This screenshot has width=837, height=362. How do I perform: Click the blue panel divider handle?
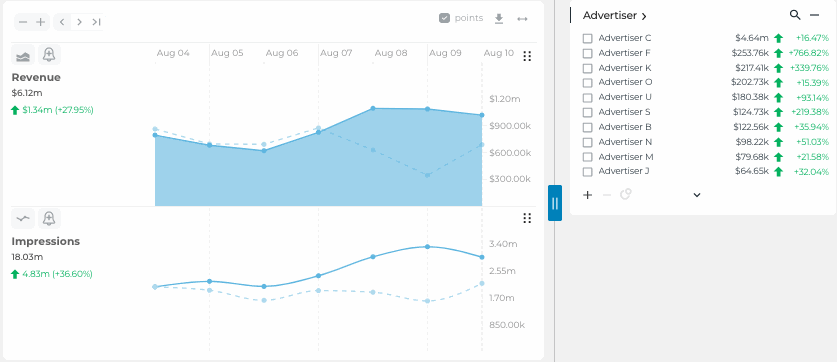click(555, 203)
